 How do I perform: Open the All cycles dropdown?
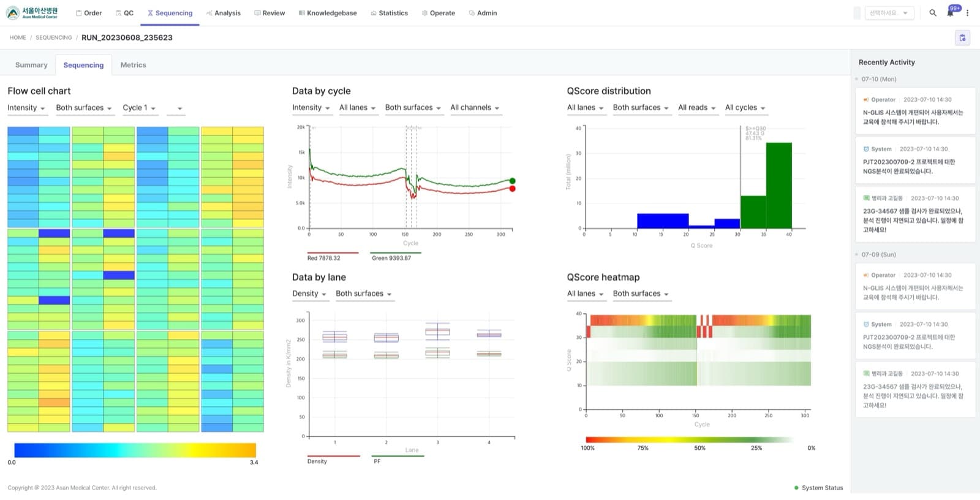(x=745, y=108)
